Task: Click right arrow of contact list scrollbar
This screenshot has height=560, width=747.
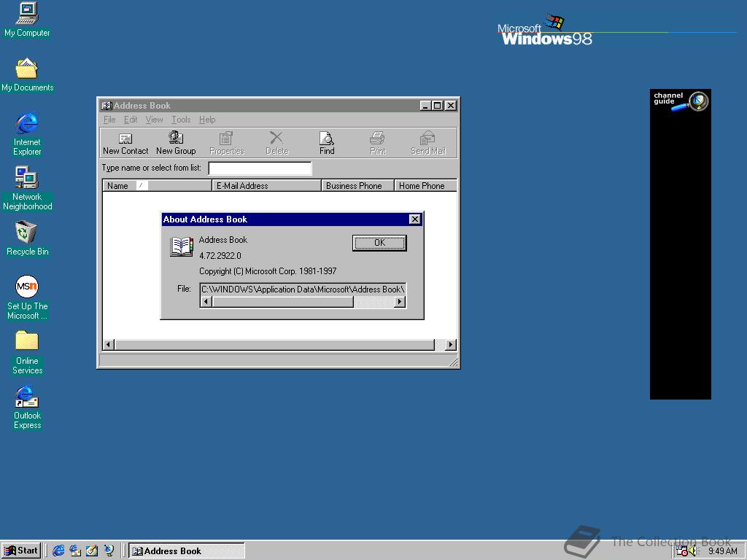Action: click(x=451, y=344)
